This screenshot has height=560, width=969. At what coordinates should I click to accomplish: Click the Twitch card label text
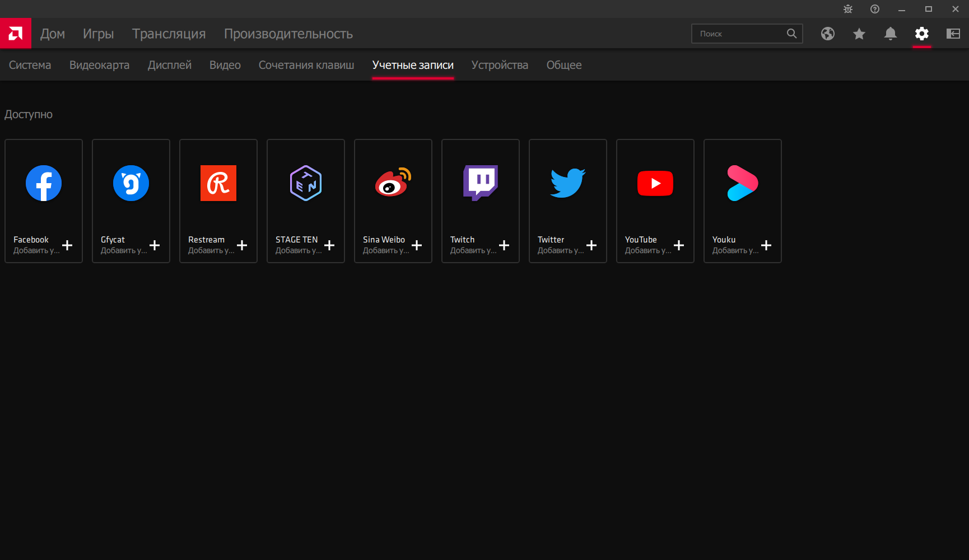(x=462, y=240)
